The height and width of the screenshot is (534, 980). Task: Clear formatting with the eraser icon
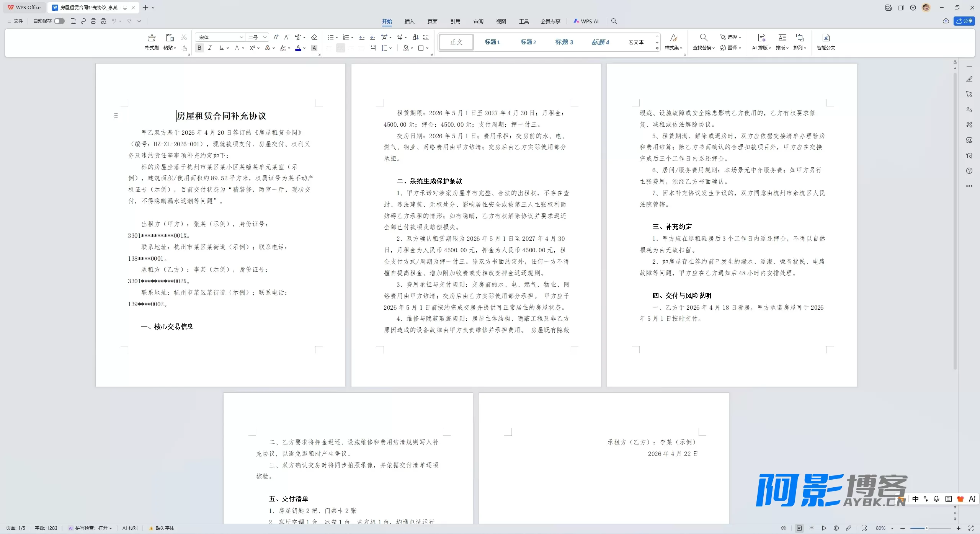click(314, 37)
